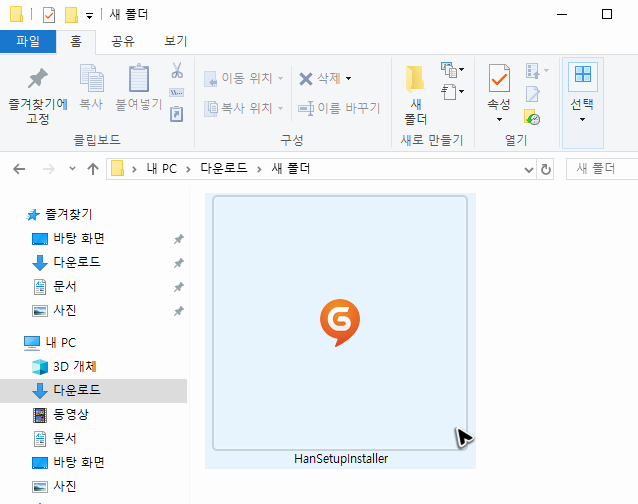Click the folder icon in address bar
The width and height of the screenshot is (638, 504).
tap(118, 168)
